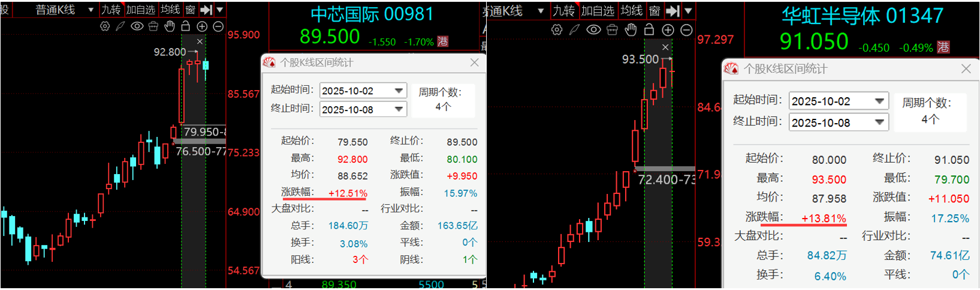This screenshot has height=290, width=980.
Task: Click the 九转 tab in the 中芯国际 toolbar
Action: [111, 10]
